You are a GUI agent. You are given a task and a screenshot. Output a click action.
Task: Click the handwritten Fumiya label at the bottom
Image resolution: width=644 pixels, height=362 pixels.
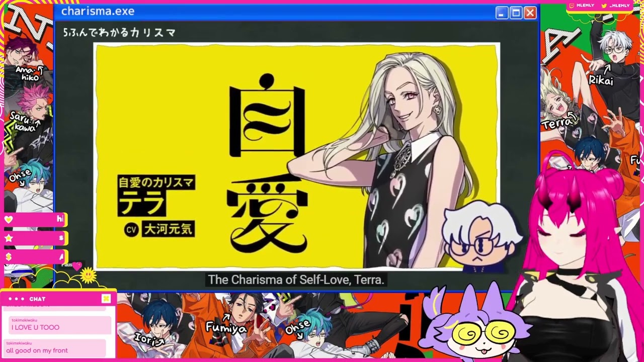point(226,329)
